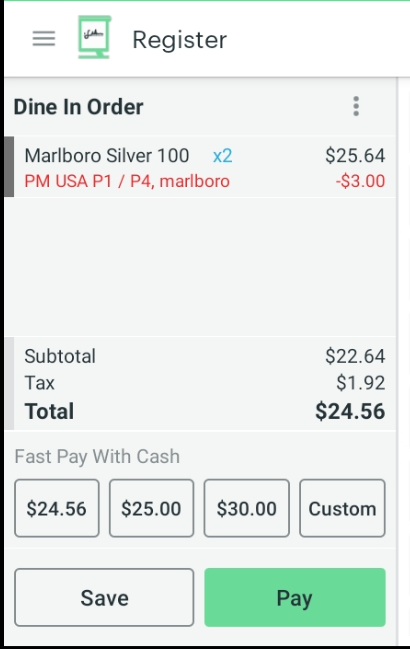
Task: Click the Register title text
Action: point(180,40)
